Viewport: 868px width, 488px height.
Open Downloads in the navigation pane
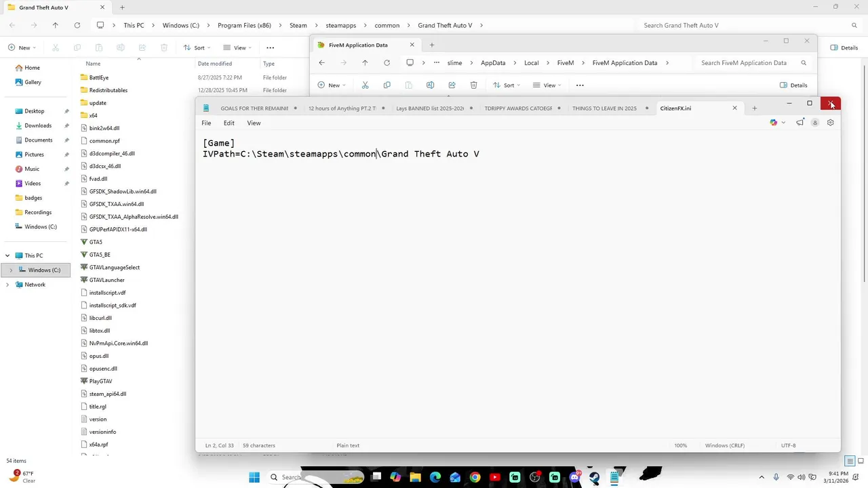pyautogui.click(x=38, y=125)
